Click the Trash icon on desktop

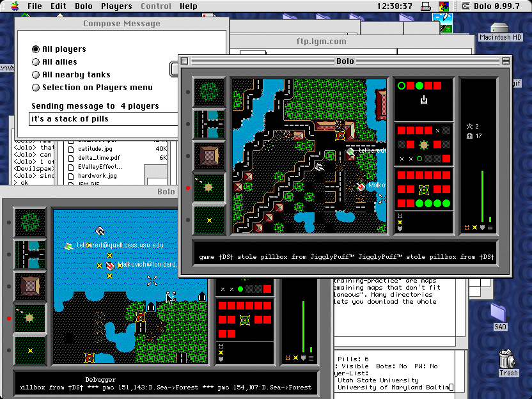click(508, 362)
